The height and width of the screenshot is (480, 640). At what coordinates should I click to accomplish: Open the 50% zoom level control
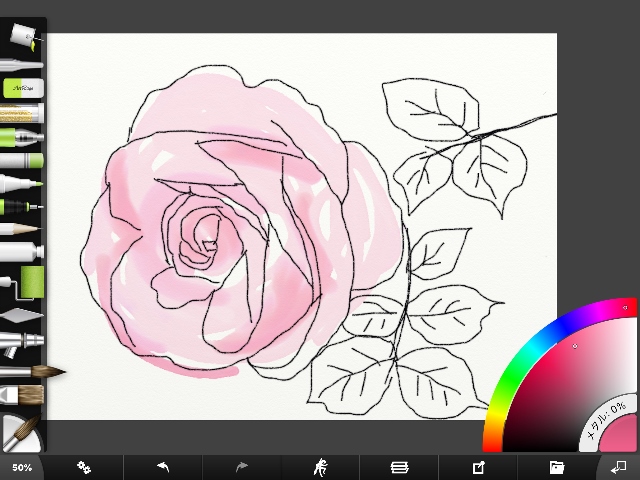point(21,467)
